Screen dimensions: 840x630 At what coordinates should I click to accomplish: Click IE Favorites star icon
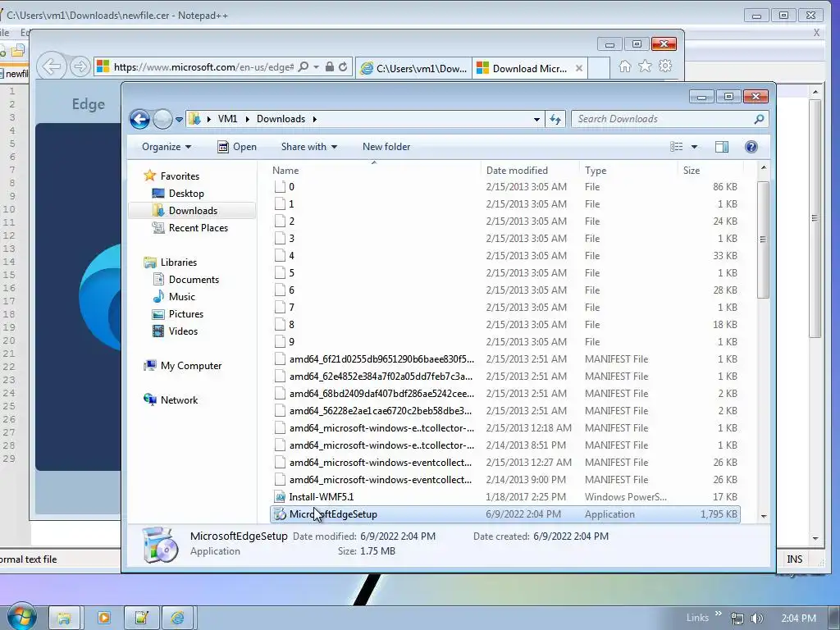[645, 66]
